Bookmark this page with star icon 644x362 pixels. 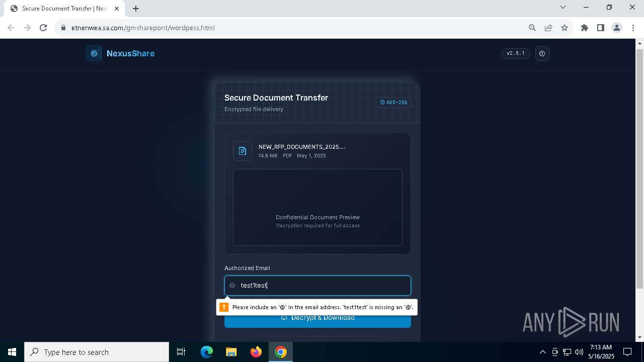click(x=565, y=28)
